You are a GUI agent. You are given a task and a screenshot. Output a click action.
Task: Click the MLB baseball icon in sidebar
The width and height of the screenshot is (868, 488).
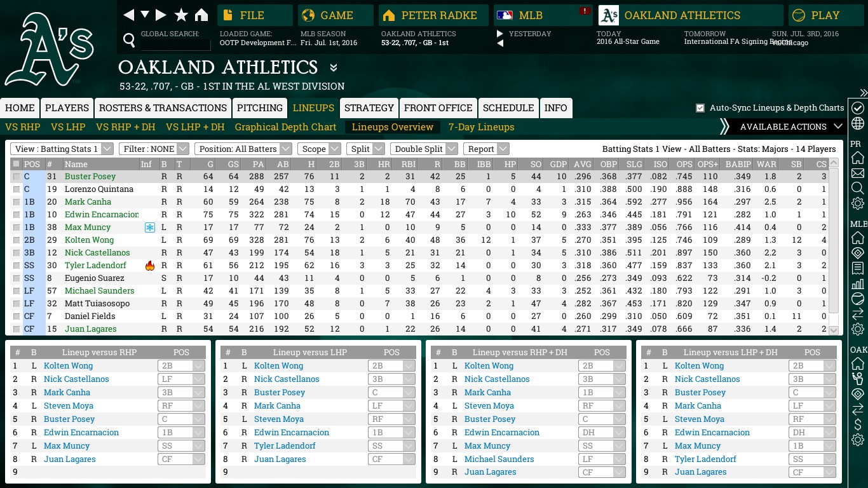(x=858, y=299)
